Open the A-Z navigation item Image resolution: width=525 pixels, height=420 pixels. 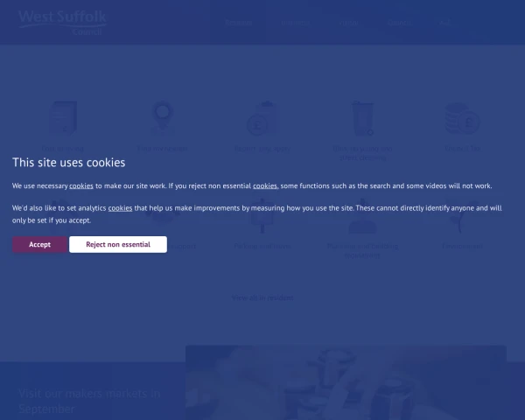coord(445,23)
